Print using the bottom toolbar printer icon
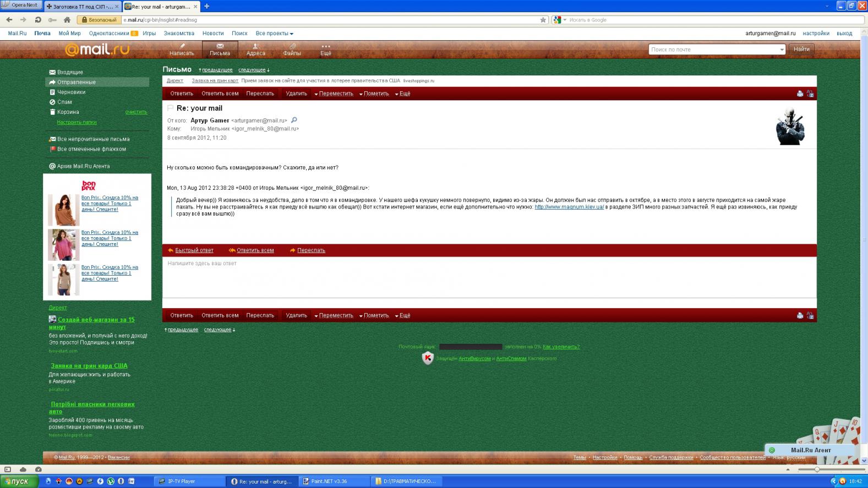 [x=800, y=315]
